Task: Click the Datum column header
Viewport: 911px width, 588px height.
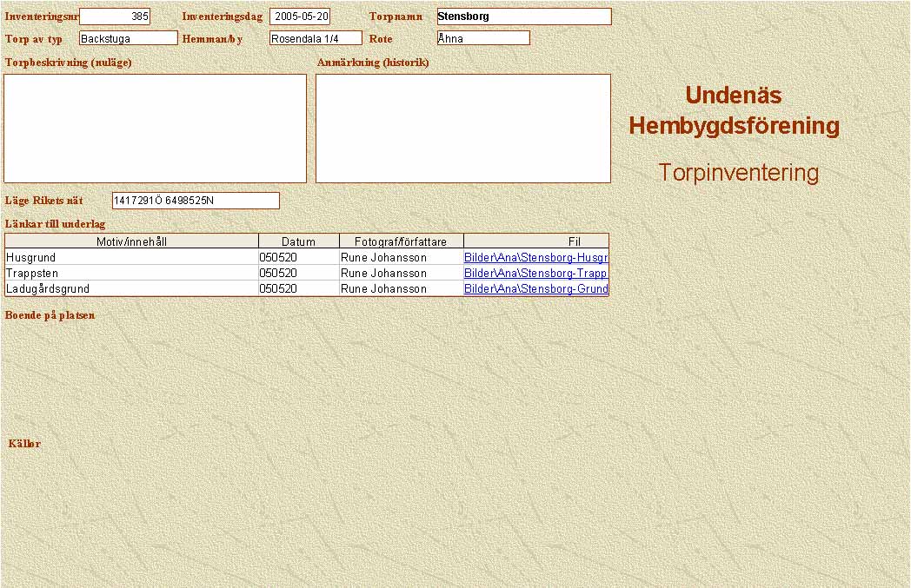Action: pyautogui.click(x=298, y=241)
